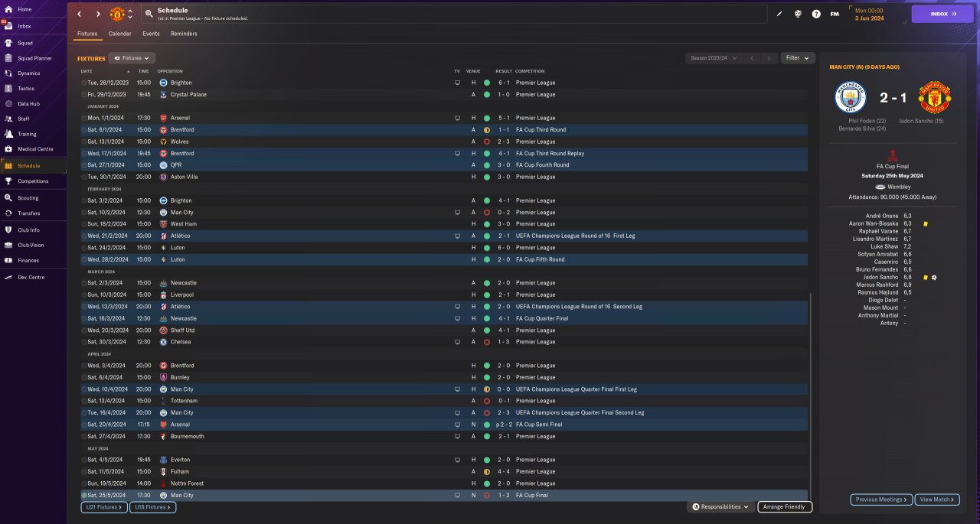Click the forward navigation arrow
Screen dimensions: 980x524
[x=98, y=14]
